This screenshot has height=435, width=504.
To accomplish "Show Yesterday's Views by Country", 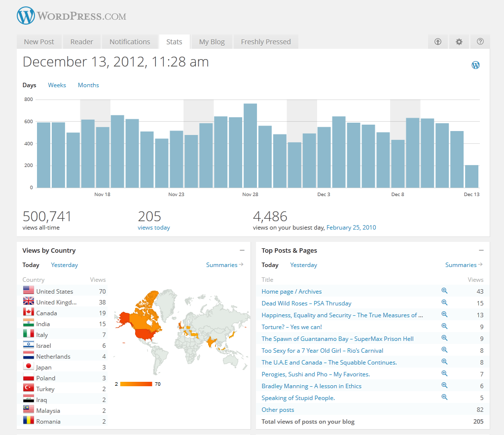I will pyautogui.click(x=65, y=265).
